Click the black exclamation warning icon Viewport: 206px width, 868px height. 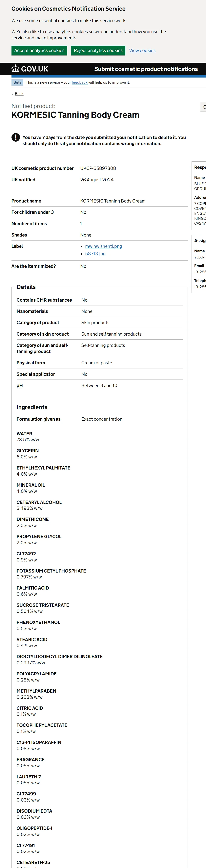[15, 137]
